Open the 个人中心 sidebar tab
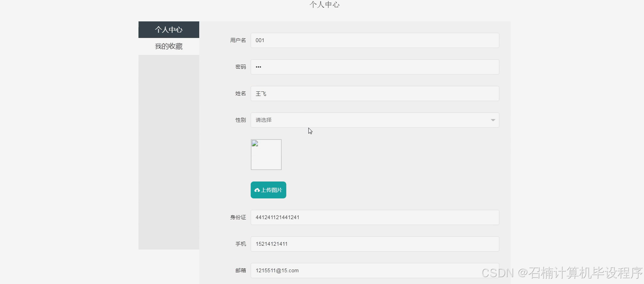Screen dimensions: 644x284 169,30
